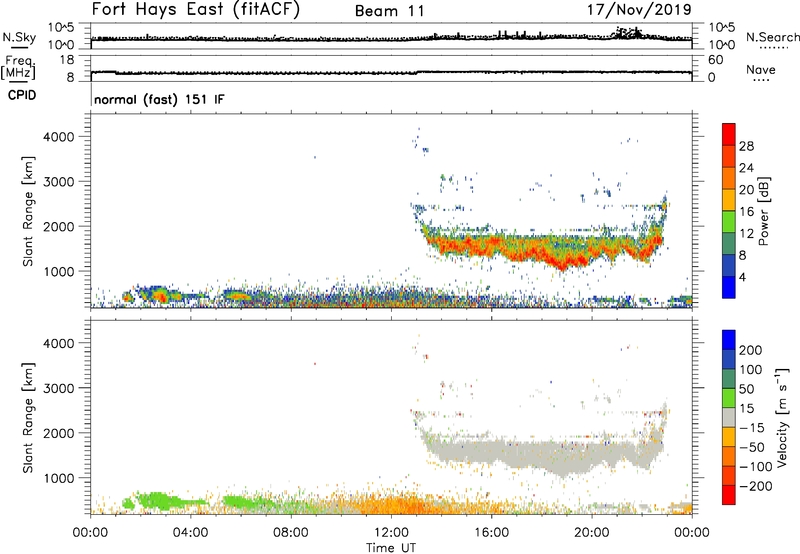This screenshot has height=554, width=800.
Task: Click the 'Velocity [m s-1]' color bar label
Action: click(x=782, y=417)
